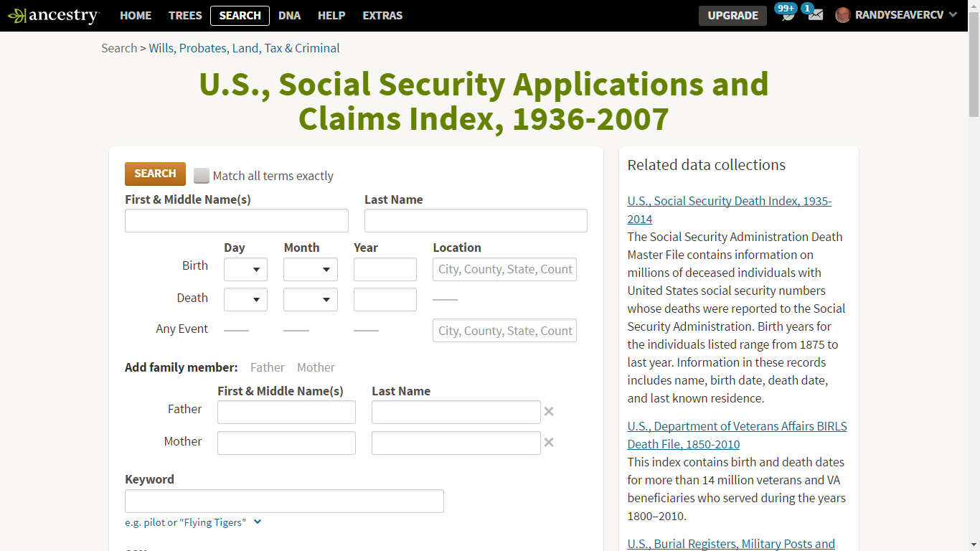
Task: Add Mother family member link
Action: (x=316, y=367)
